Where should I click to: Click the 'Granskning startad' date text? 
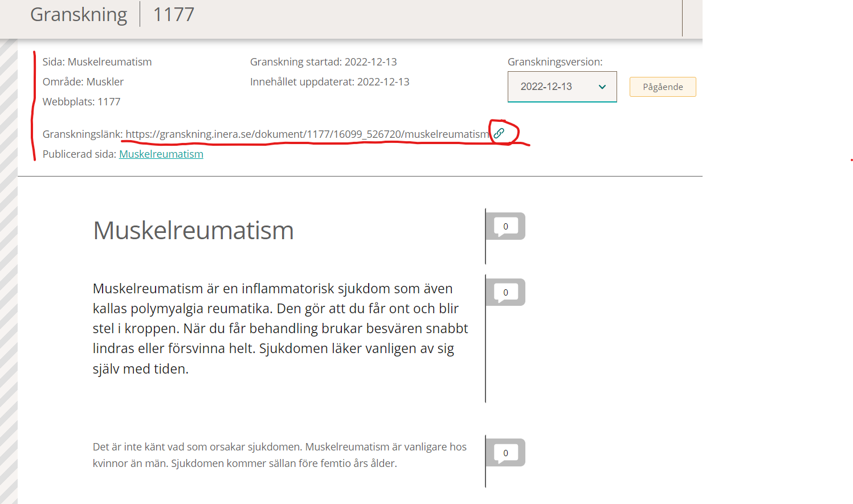(323, 62)
